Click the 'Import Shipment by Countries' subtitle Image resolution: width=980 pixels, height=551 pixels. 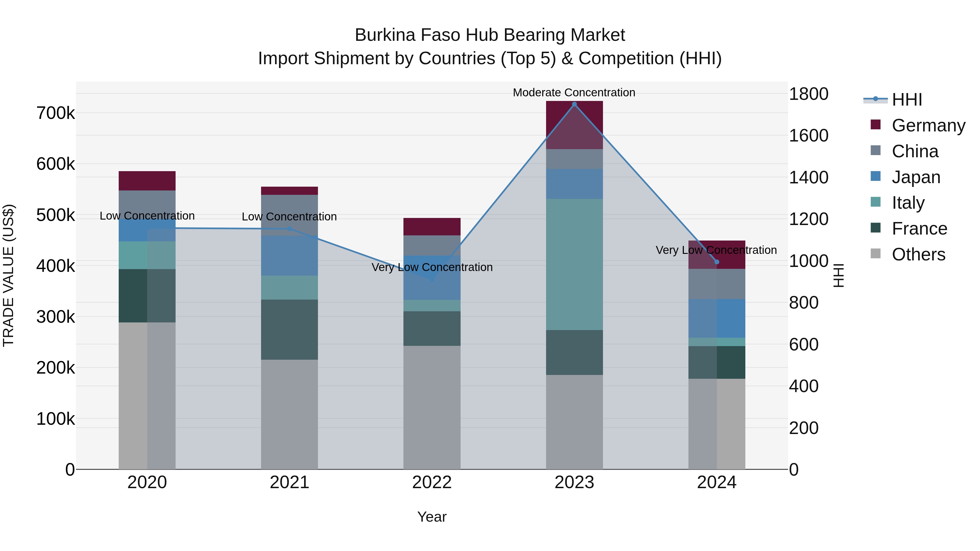pos(490,59)
